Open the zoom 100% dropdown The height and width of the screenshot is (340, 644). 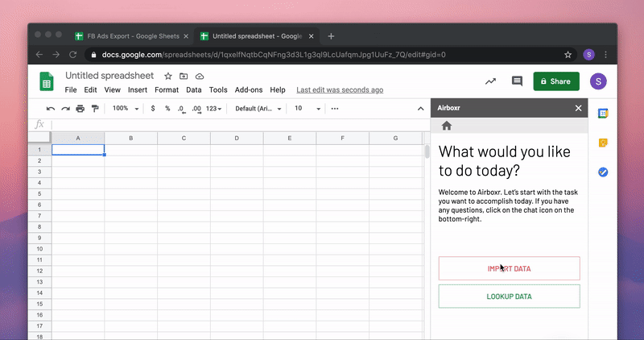(126, 109)
